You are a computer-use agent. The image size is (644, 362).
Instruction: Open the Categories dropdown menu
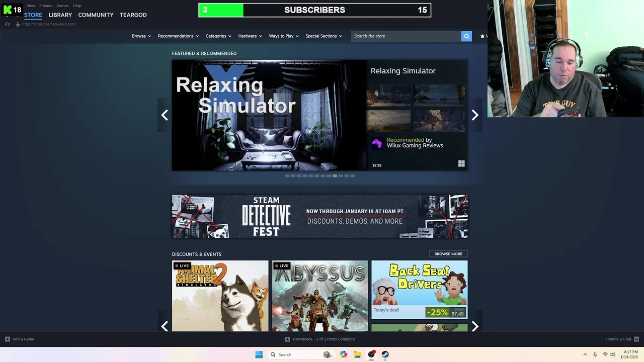click(x=218, y=36)
